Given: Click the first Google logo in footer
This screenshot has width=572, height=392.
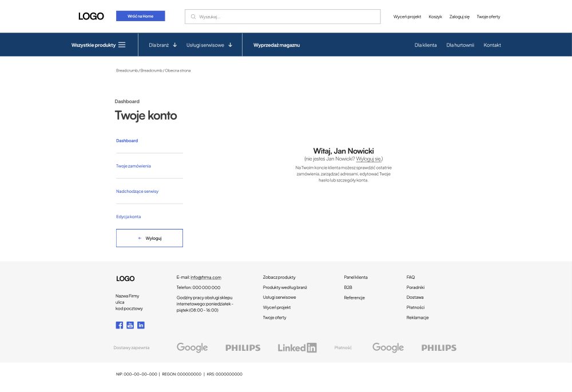Looking at the screenshot, I should [x=192, y=347].
